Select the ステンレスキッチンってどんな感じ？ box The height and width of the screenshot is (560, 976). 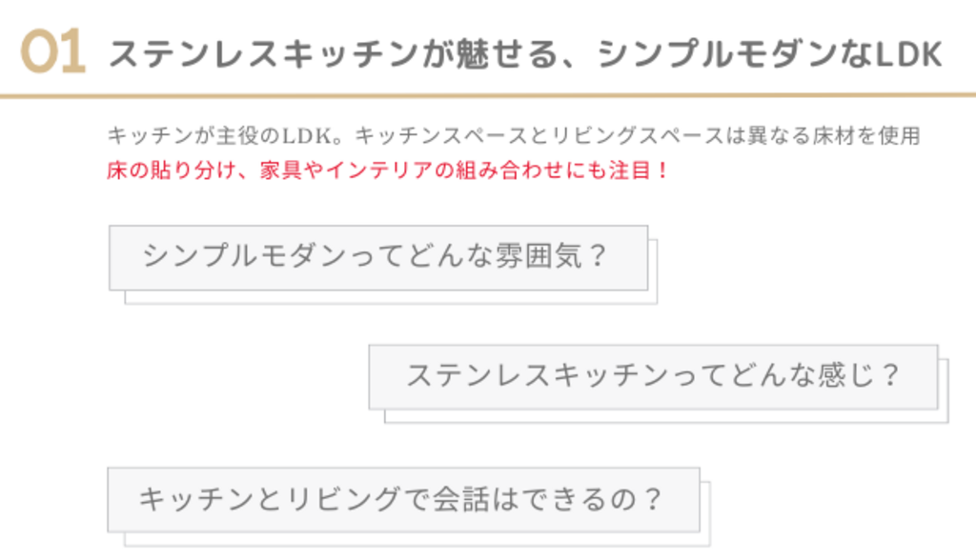(653, 375)
